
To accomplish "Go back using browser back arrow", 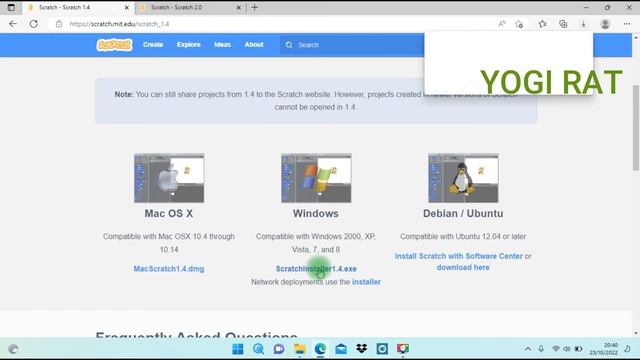I will [13, 24].
